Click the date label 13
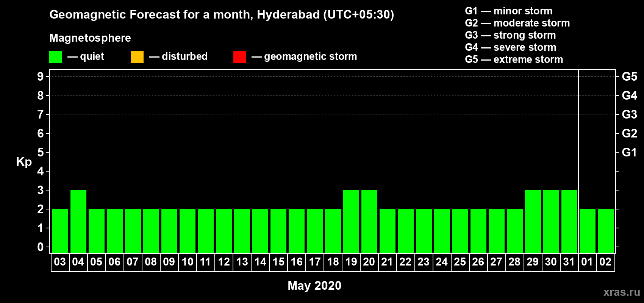The width and height of the screenshot is (644, 303). 242,262
